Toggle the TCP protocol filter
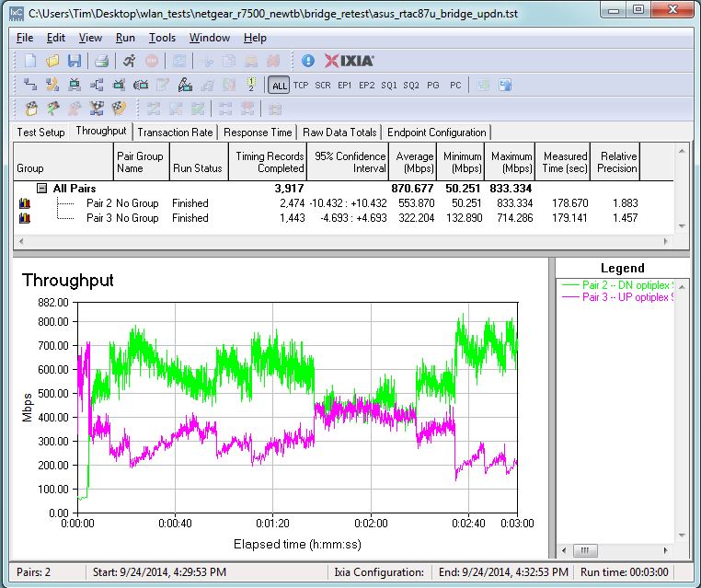The height and width of the screenshot is (588, 701). pyautogui.click(x=301, y=86)
